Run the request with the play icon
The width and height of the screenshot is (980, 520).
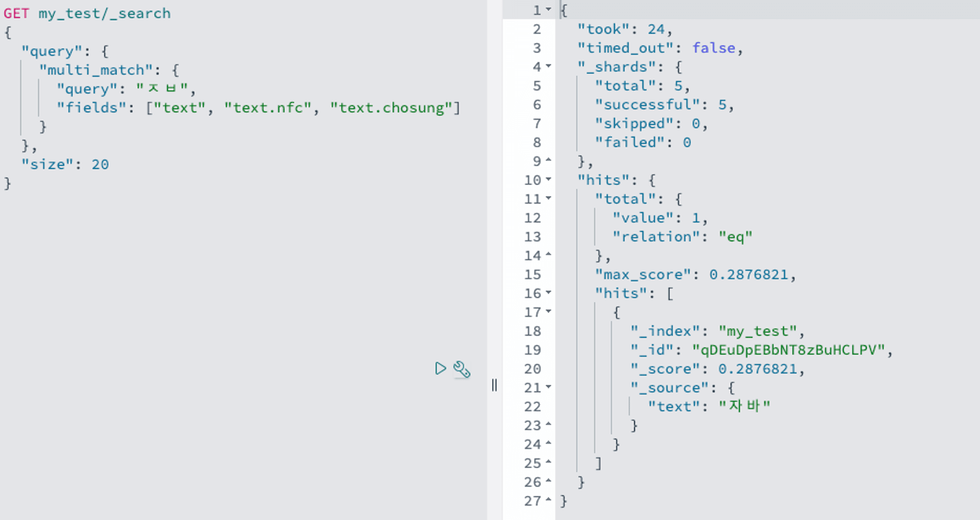click(x=441, y=368)
